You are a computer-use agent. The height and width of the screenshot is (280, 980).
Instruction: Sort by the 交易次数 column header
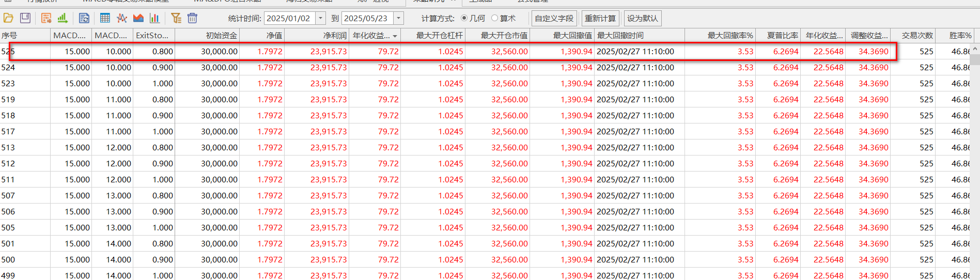913,36
